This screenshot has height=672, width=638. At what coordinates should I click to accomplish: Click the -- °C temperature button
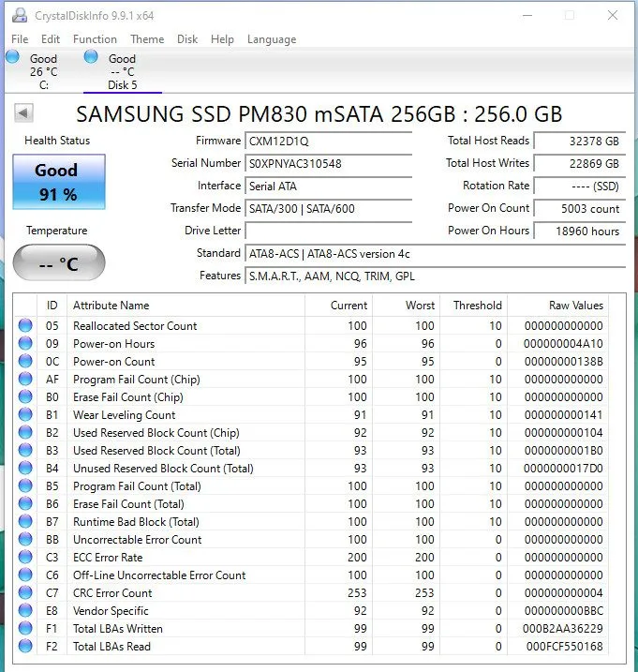click(x=59, y=262)
